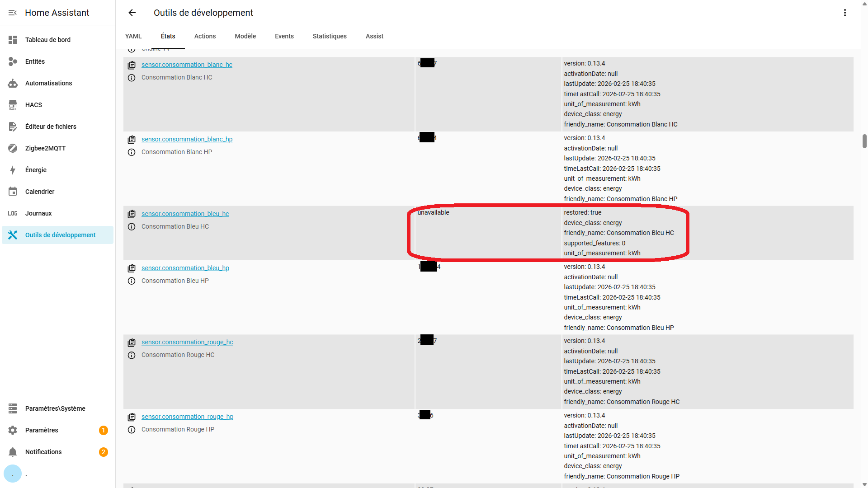Click the vertical scrollbar thumb
This screenshot has width=868, height=488.
864,141
